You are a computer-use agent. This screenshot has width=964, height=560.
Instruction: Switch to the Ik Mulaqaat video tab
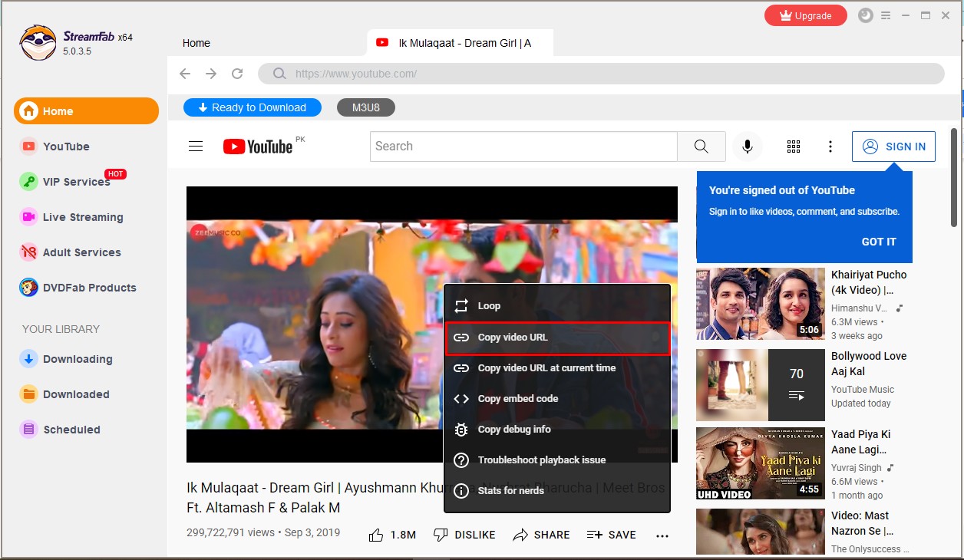tap(461, 43)
